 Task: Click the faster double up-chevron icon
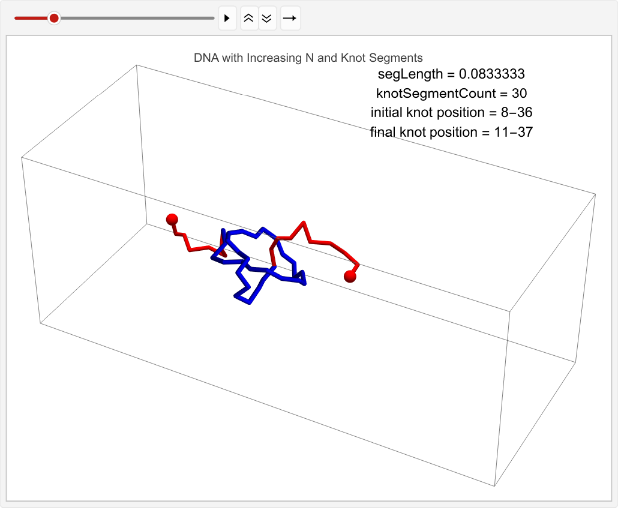point(248,18)
